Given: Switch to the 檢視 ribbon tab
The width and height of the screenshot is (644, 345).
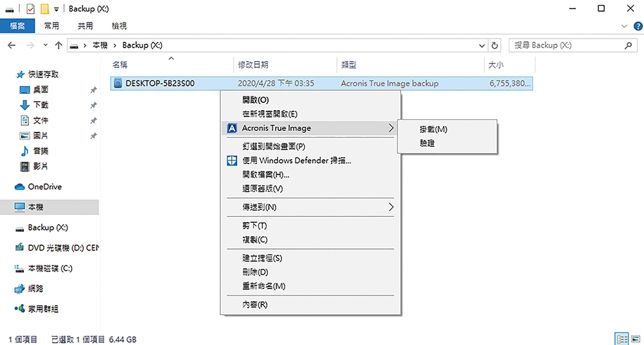Looking at the screenshot, I should pos(119,26).
